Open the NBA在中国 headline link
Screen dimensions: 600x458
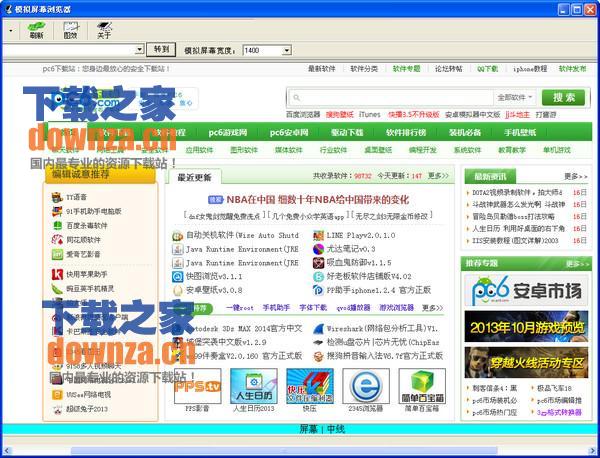[x=318, y=199]
